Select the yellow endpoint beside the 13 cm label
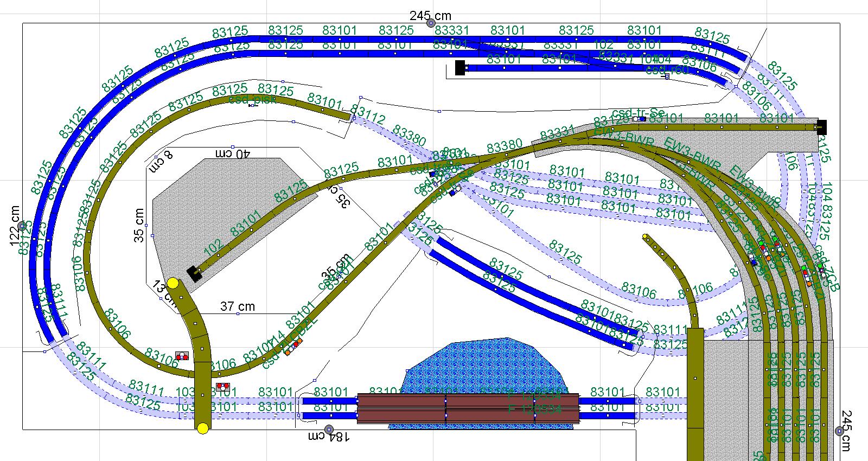 point(173,283)
